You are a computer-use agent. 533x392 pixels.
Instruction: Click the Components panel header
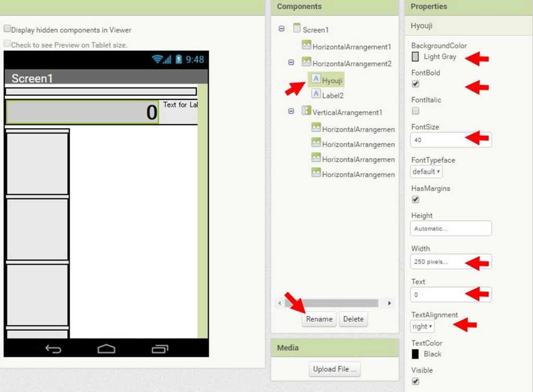335,7
